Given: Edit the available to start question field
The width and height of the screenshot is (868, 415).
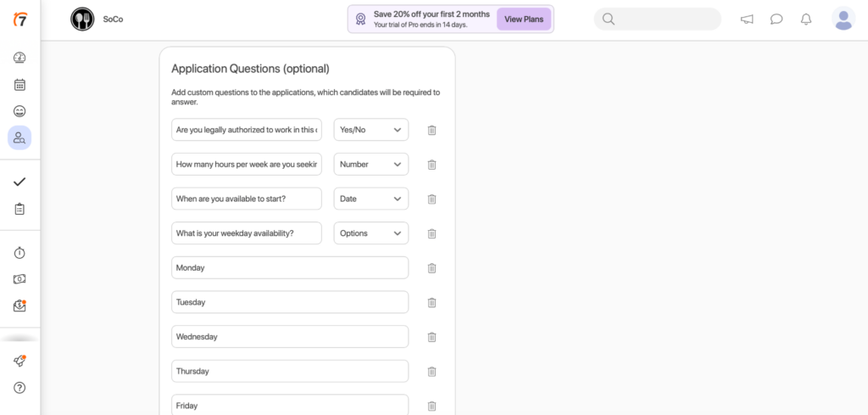Looking at the screenshot, I should 247,199.
